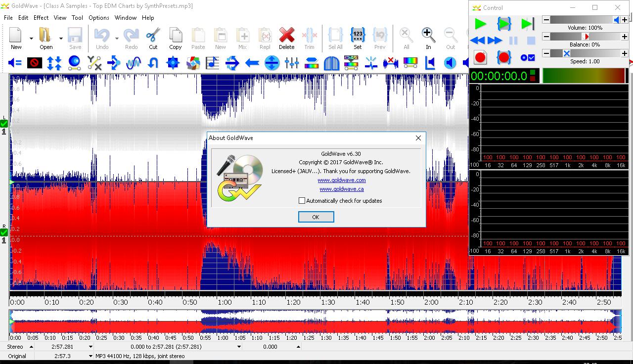This screenshot has width=633, height=364.
Task: Click the sine wave effect icon
Action: click(x=134, y=63)
